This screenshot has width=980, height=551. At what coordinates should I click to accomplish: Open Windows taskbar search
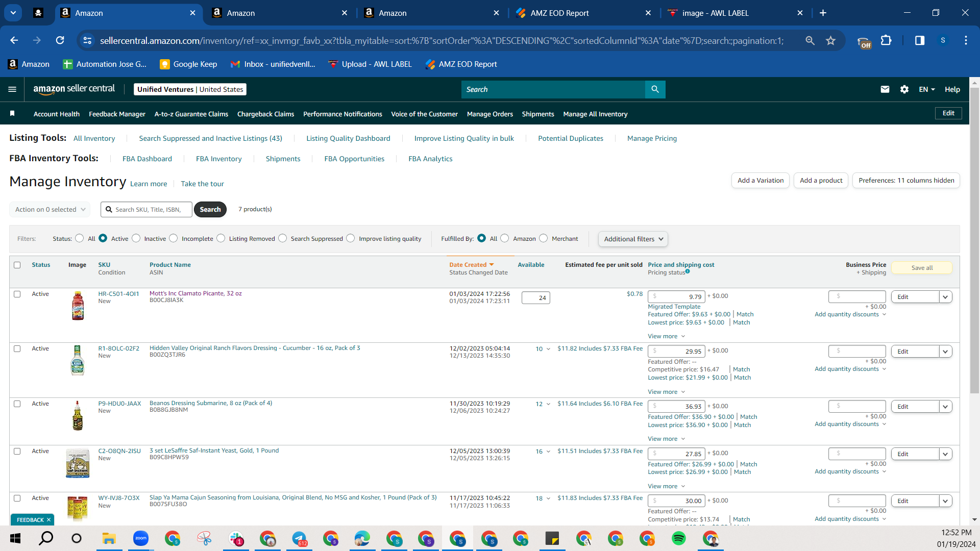click(x=46, y=538)
